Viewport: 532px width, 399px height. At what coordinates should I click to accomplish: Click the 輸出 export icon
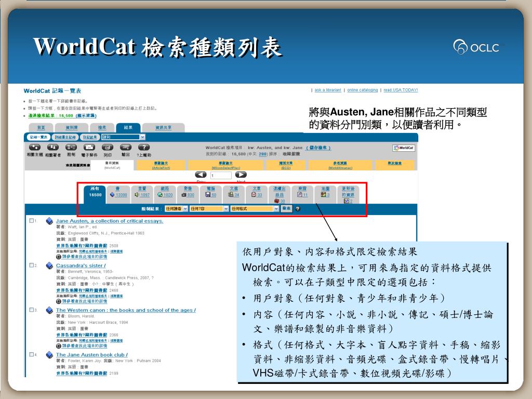click(126, 147)
